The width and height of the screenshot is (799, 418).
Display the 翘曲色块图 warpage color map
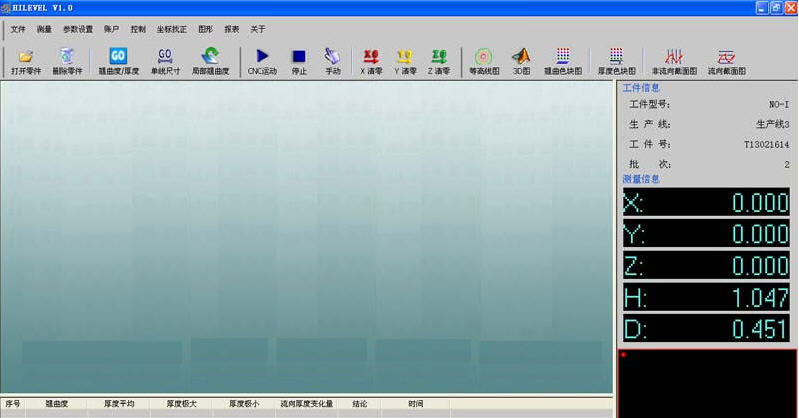(x=563, y=62)
